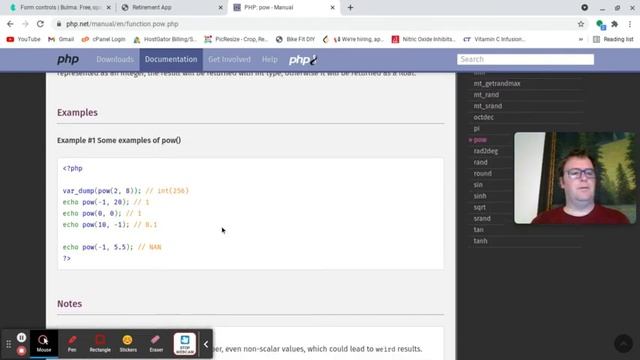Open the cPanel Login bookmark
Image resolution: width=640 pixels, height=360 pixels.
104,39
